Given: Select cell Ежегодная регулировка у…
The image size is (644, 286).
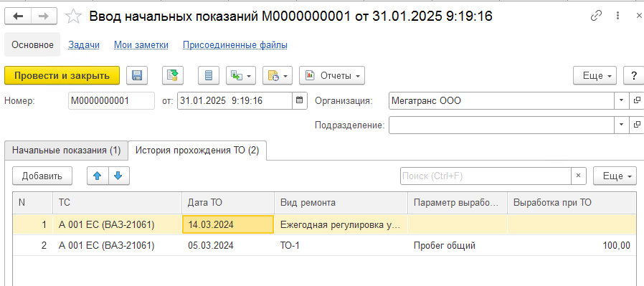Looking at the screenshot, I should point(341,224).
